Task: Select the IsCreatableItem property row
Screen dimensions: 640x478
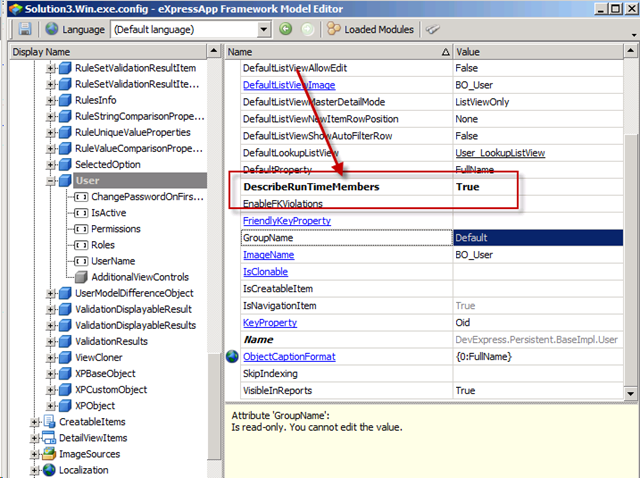Action: click(x=433, y=289)
